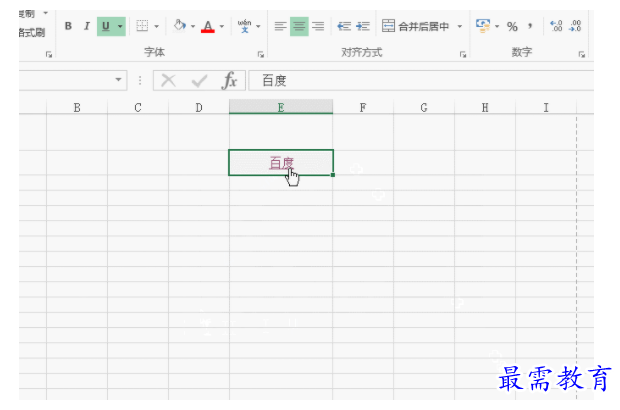Open 对齐方式 alignment dialog launcher
Image resolution: width=620 pixels, height=410 pixels.
463,54
